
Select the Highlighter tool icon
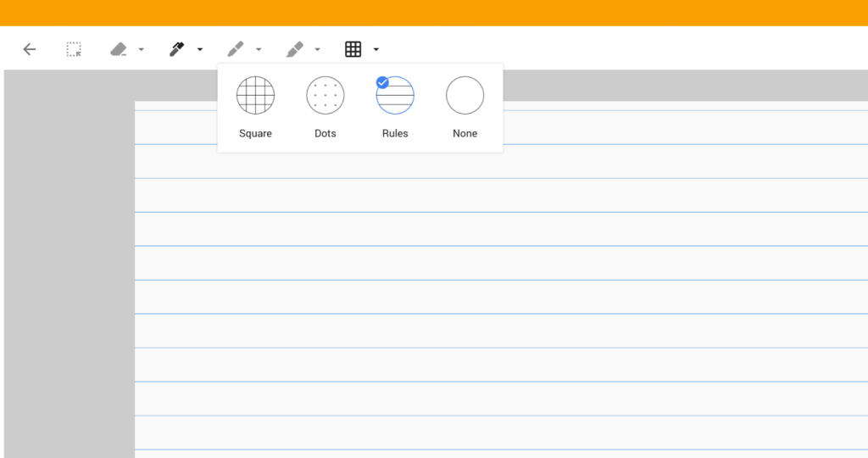click(294, 49)
